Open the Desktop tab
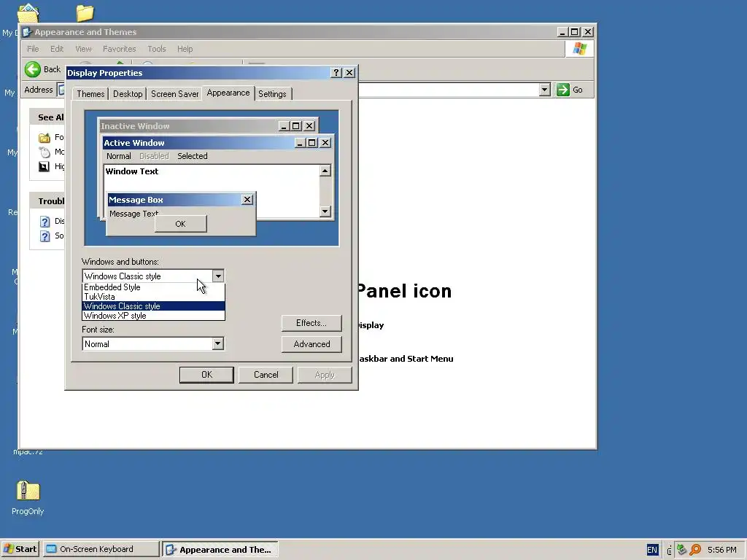Viewport: 747px width, 560px height. tap(128, 94)
